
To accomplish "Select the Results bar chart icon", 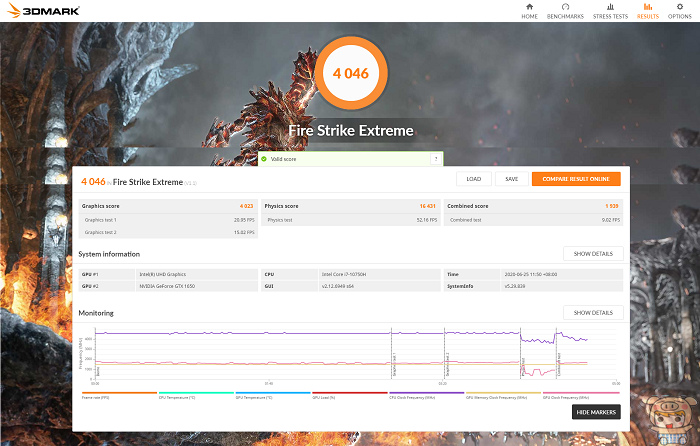I will tap(648, 7).
